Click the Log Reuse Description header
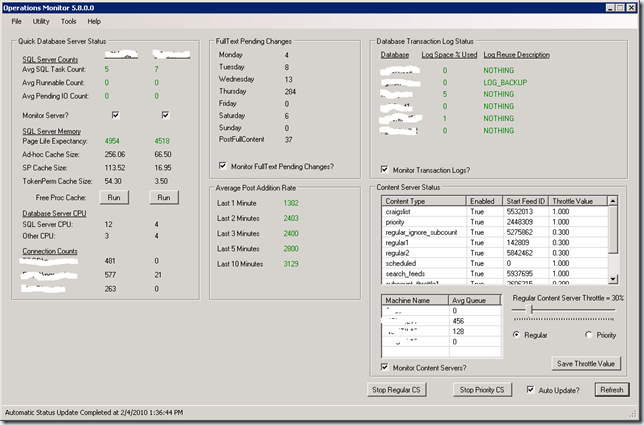 [516, 55]
